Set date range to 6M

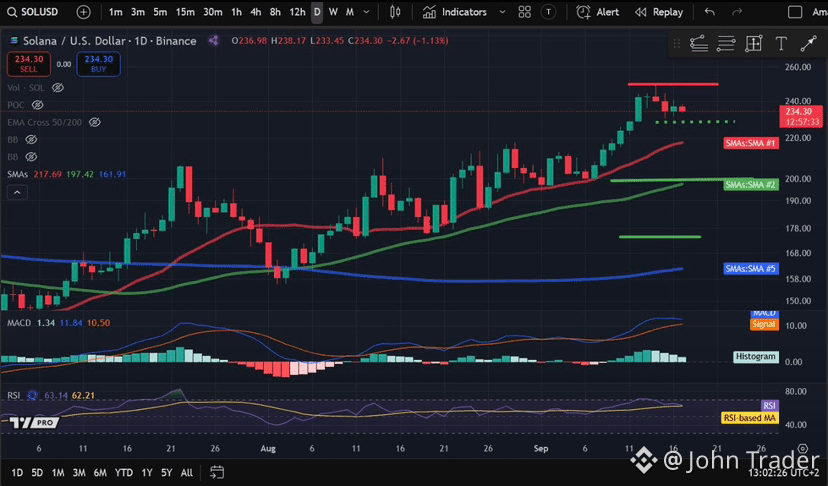[x=100, y=473]
